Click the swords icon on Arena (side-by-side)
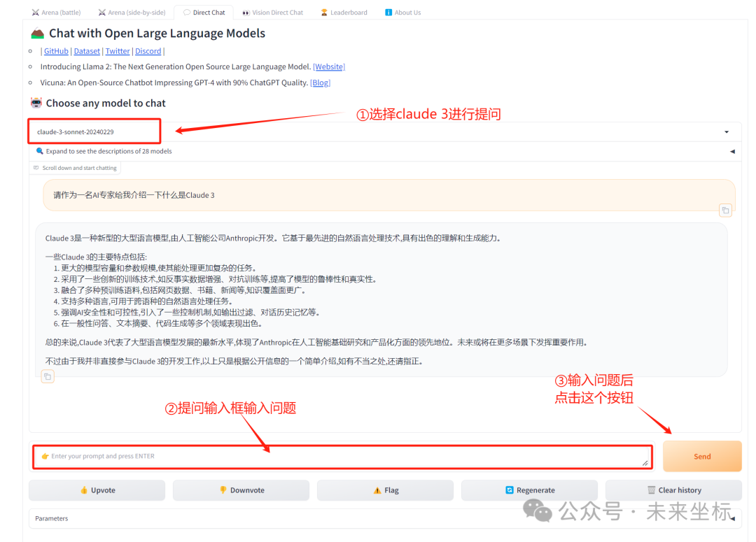The width and height of the screenshot is (756, 542). tap(101, 13)
